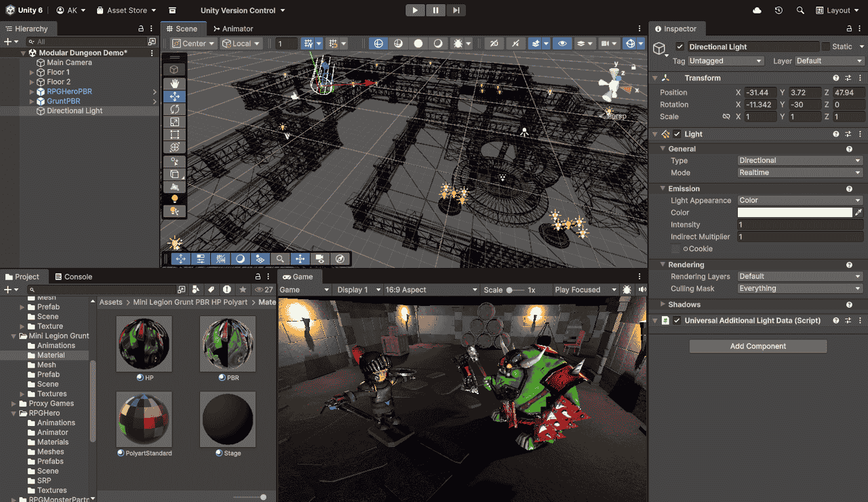Select the Rotate tool in the Scene
868x502 pixels.
(174, 109)
